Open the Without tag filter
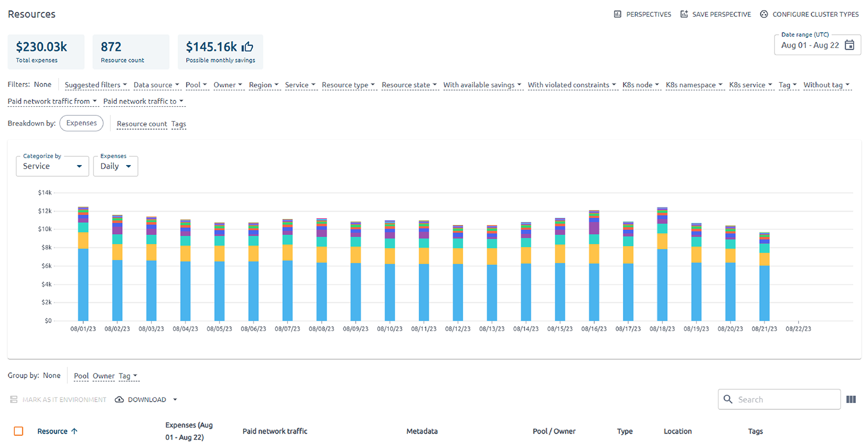Screen dimensions: 868x446 [827, 85]
